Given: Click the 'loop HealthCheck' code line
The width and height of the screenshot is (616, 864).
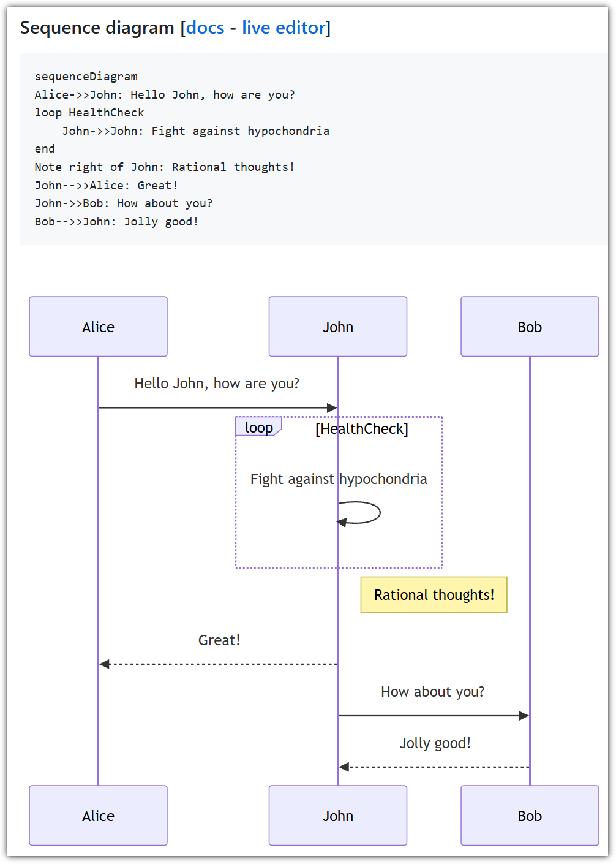Looking at the screenshot, I should pyautogui.click(x=89, y=113).
